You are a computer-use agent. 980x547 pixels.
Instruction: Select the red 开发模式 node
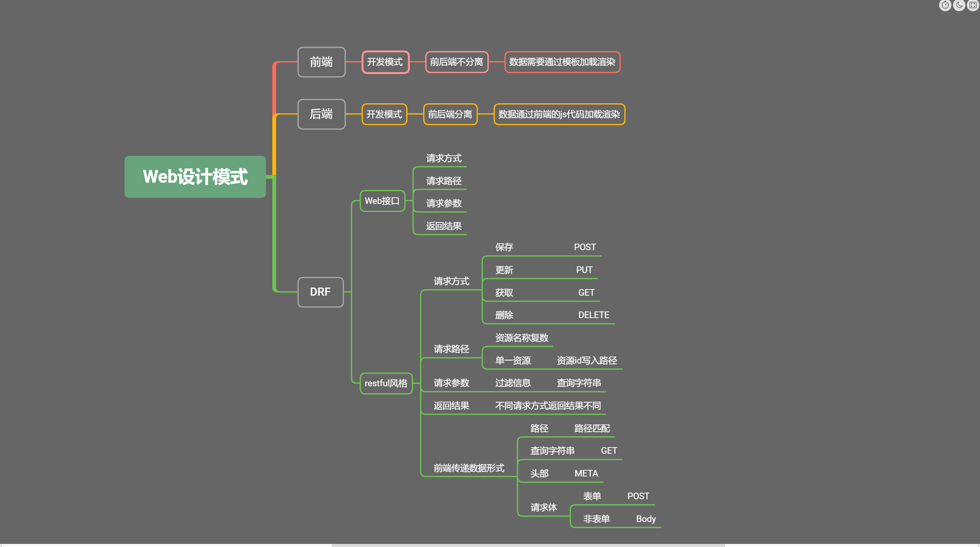[x=385, y=62]
